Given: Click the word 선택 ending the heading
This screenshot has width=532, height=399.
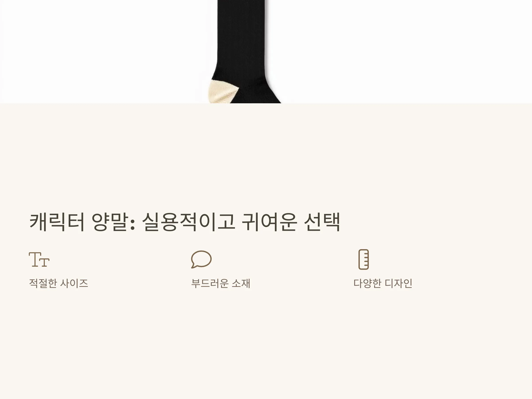Looking at the screenshot, I should click(x=322, y=222).
